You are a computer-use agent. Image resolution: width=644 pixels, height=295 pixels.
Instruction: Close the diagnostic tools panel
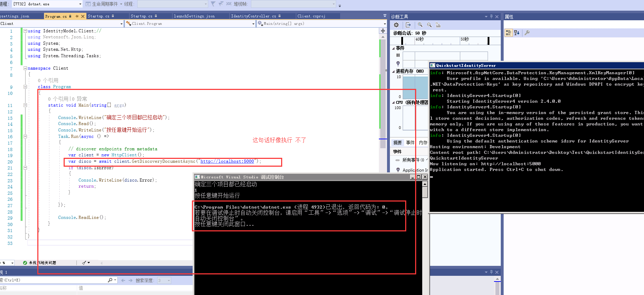497,17
